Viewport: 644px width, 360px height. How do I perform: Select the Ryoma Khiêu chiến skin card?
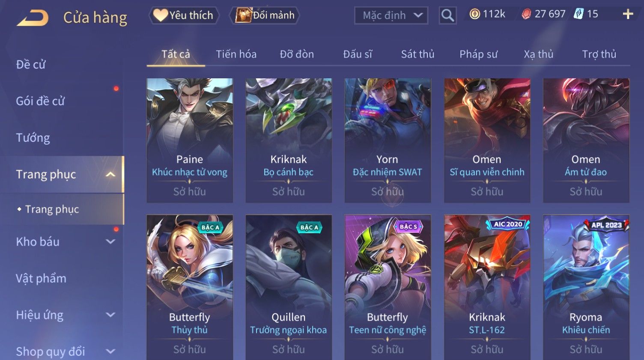[586, 287]
